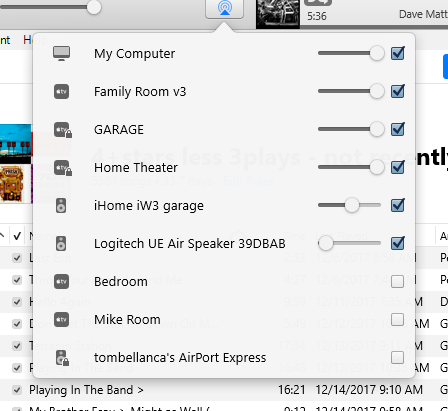
Task: Select tombellanca's AirPort Express label
Action: pyautogui.click(x=180, y=358)
